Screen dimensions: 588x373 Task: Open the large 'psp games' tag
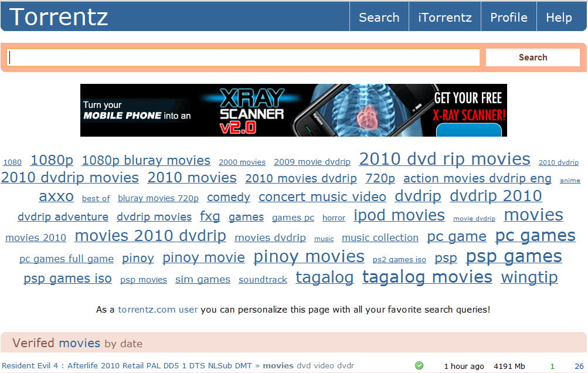pos(514,257)
